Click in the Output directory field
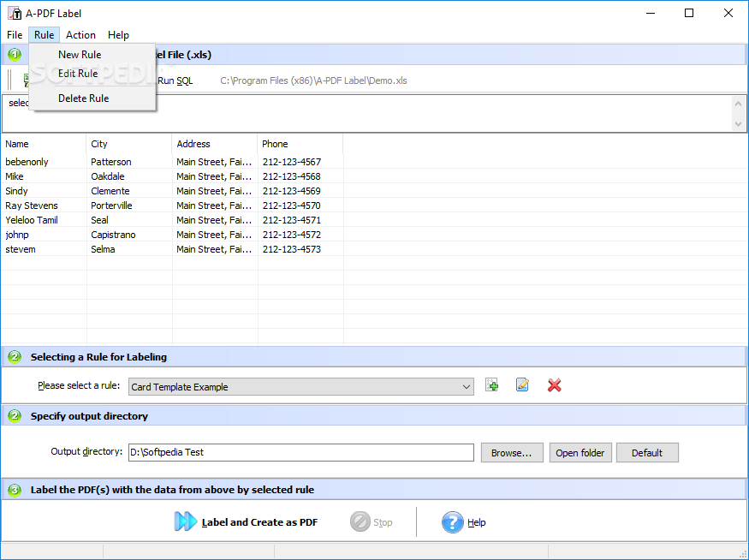 301,452
